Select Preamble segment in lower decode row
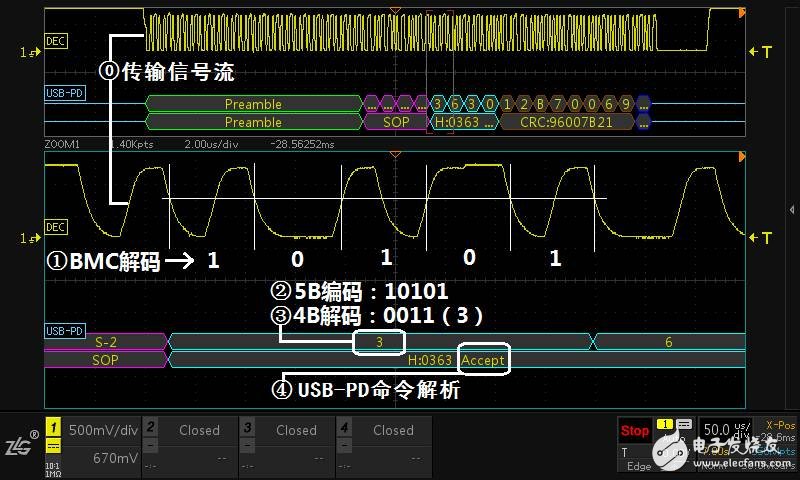Screen dimensions: 800x480 point(254,122)
